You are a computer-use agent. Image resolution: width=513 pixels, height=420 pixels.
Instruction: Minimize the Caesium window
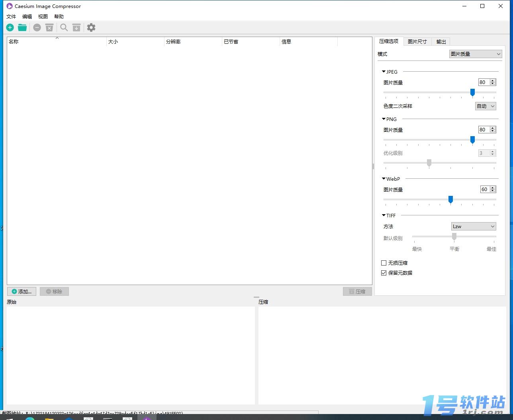(464, 6)
